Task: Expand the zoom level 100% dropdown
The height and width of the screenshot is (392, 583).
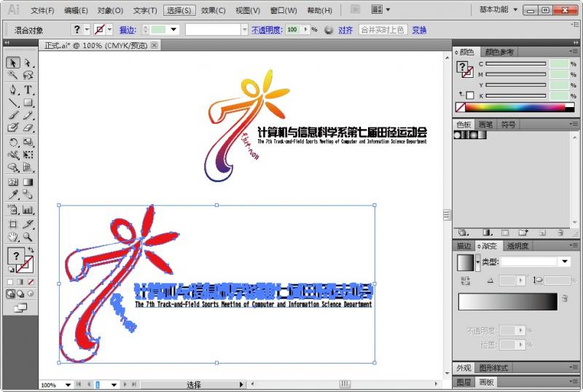Action: [68, 384]
